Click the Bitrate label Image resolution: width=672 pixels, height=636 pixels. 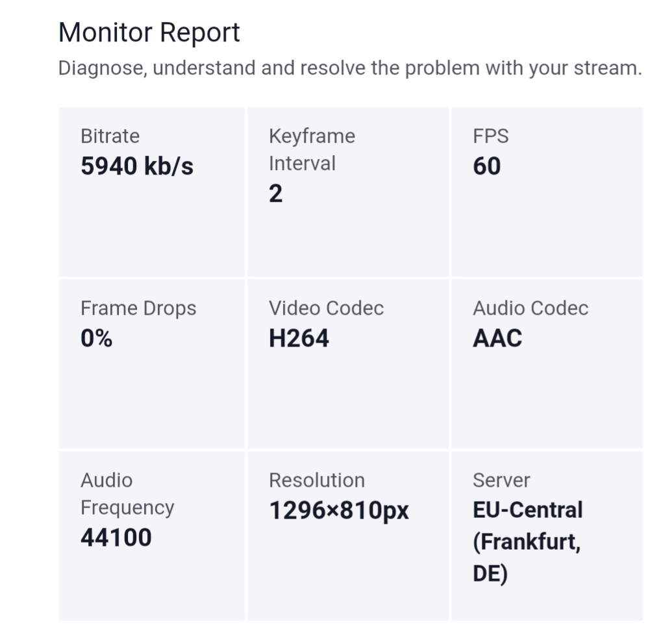(110, 136)
